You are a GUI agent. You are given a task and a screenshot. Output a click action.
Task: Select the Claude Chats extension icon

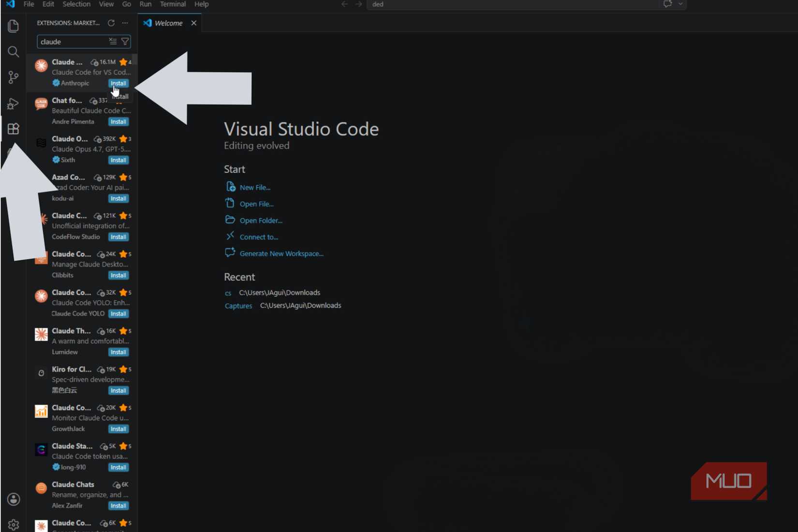tap(41, 488)
